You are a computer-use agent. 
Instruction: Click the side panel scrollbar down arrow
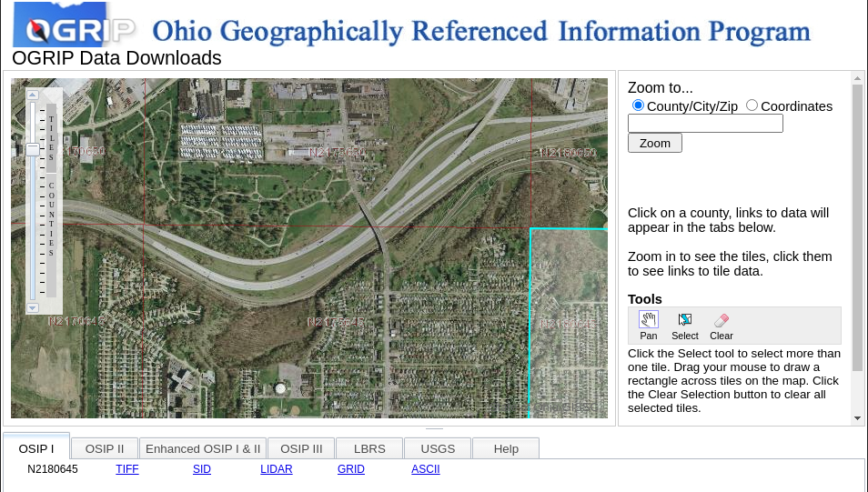[857, 418]
